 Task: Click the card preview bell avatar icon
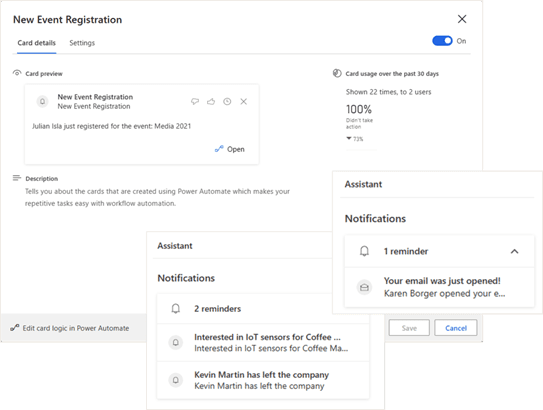42,101
